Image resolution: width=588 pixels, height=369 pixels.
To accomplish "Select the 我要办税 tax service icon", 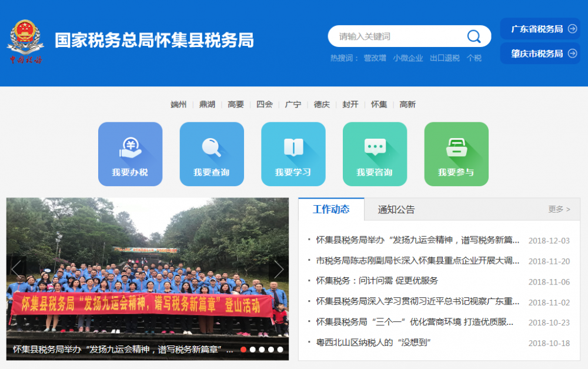I will click(130, 153).
